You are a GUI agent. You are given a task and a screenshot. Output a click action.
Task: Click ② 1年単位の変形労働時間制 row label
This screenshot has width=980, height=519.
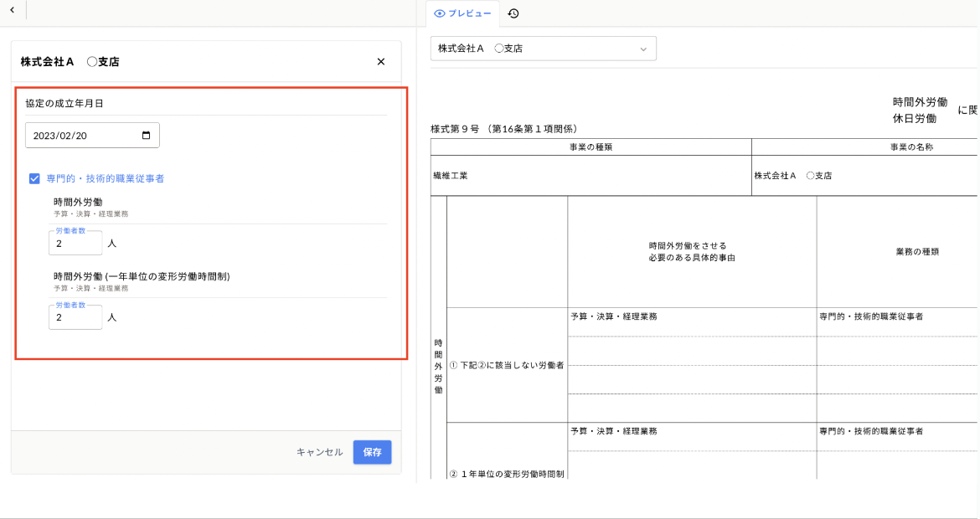pyautogui.click(x=506, y=475)
